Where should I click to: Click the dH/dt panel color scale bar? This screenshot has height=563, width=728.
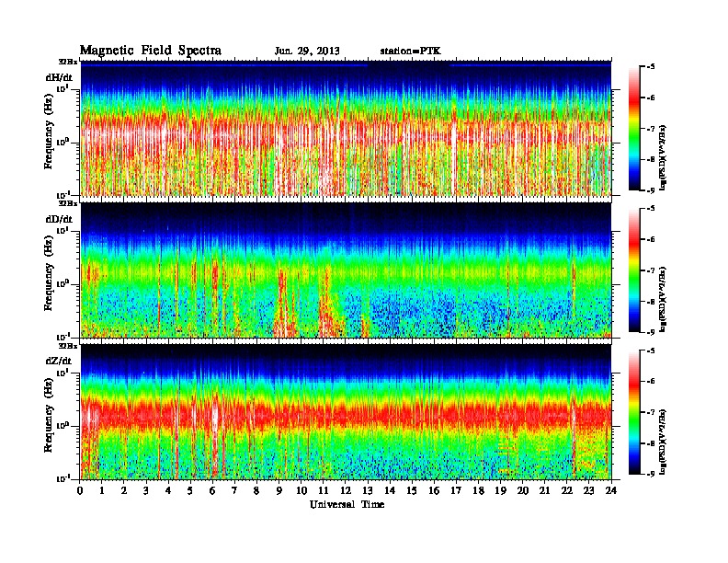click(633, 129)
